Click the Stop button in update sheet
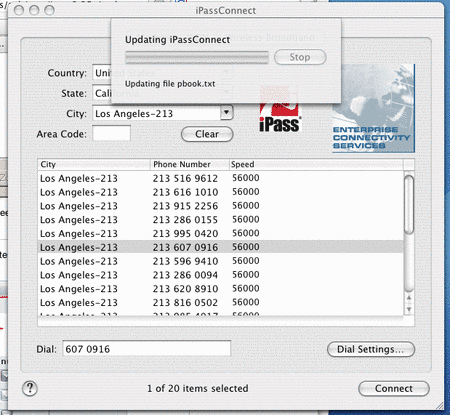This screenshot has width=450, height=415. pyautogui.click(x=300, y=57)
